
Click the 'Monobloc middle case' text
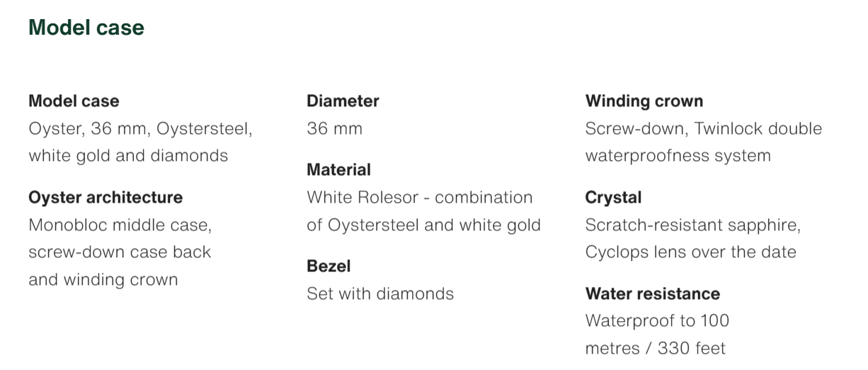(x=120, y=225)
